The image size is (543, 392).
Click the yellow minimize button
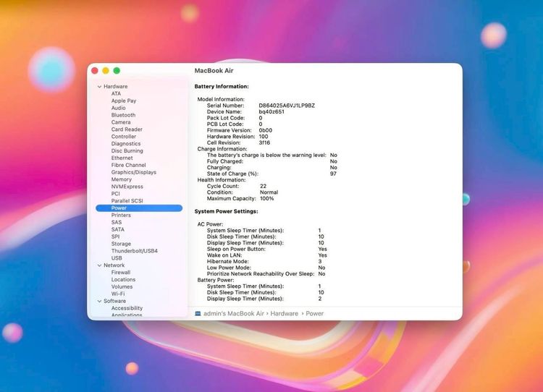tap(106, 71)
